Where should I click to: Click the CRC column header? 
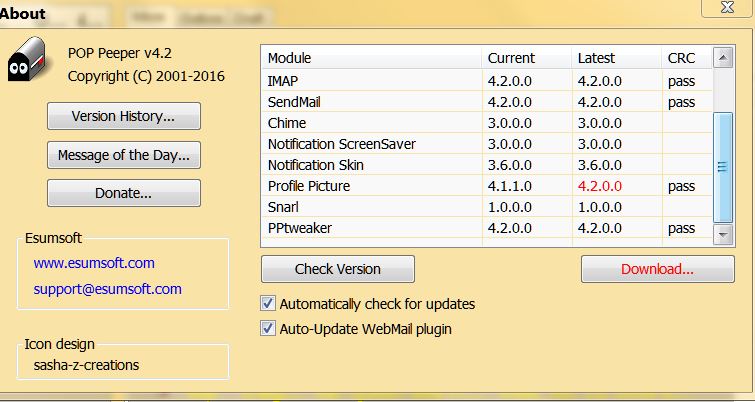coord(687,58)
